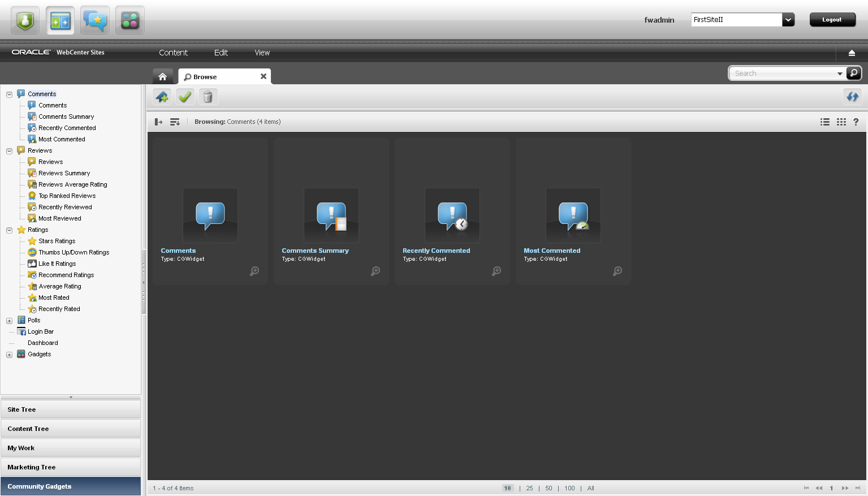Click the search magnifier button
This screenshot has width=868, height=496.
point(854,73)
